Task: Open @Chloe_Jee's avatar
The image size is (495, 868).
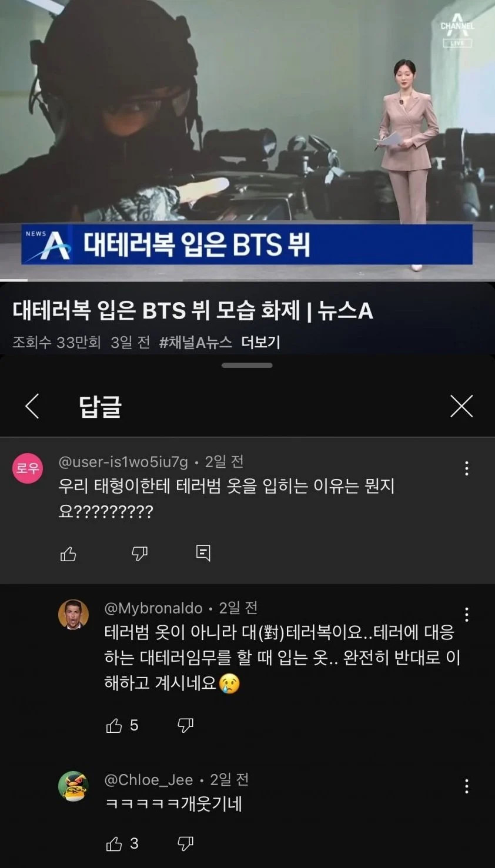Action: (73, 786)
